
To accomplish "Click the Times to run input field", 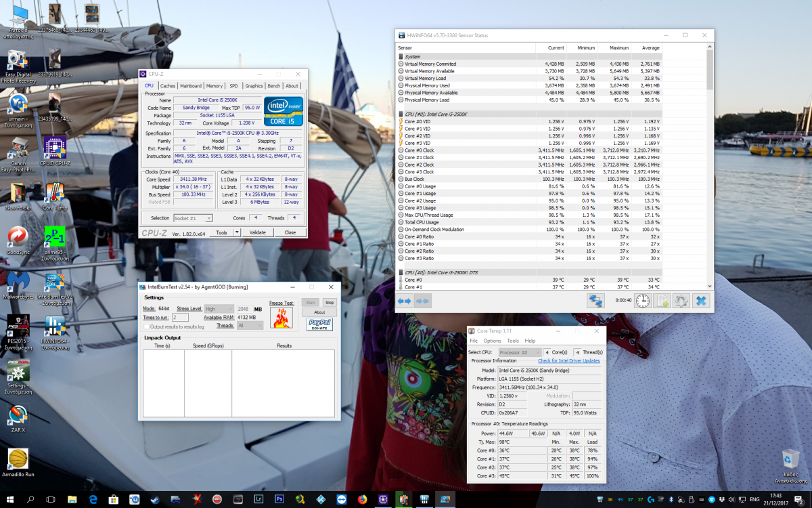I will point(180,317).
